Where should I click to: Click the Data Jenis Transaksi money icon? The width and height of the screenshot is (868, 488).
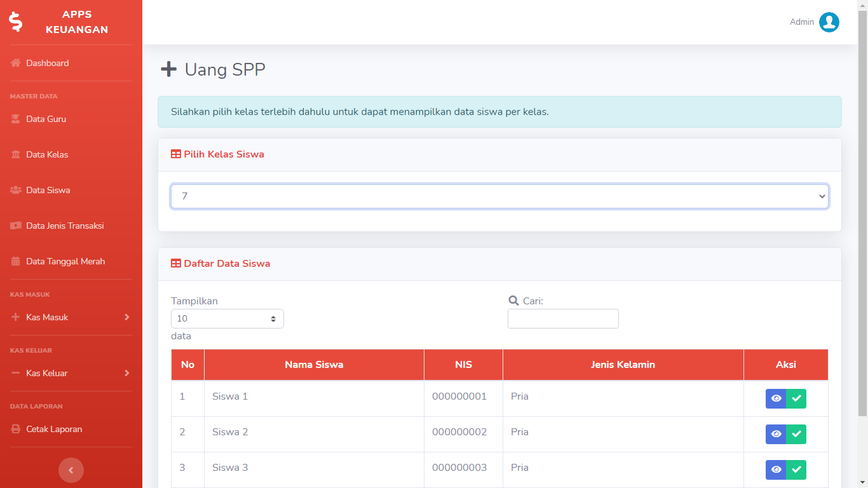click(x=16, y=226)
